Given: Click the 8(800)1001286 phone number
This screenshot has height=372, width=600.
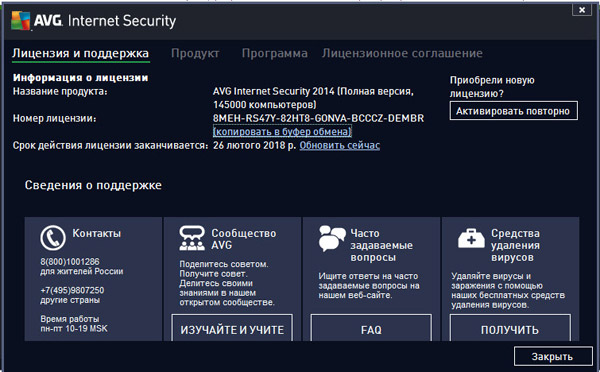Looking at the screenshot, I should click(x=70, y=262).
